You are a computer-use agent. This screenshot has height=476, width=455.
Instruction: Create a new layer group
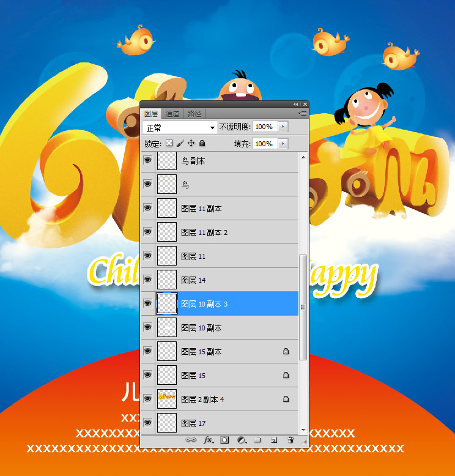coord(257,439)
